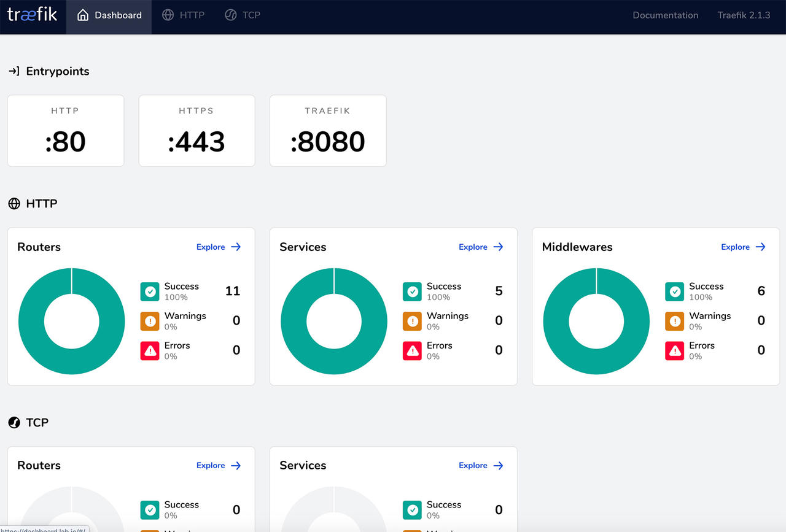Click the TCP Routers success count 0
The image size is (786, 532).
click(236, 509)
